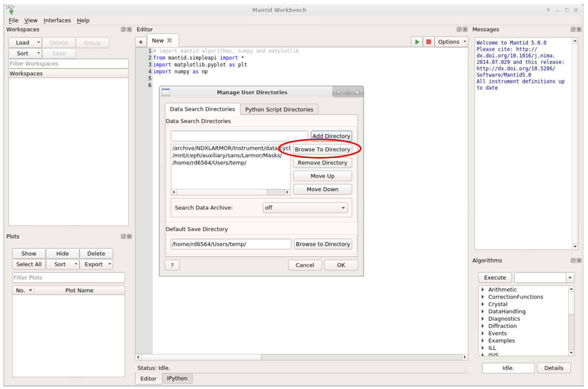Image resolution: width=588 pixels, height=389 pixels.
Task: Float the Editor panel
Action: [x=459, y=29]
